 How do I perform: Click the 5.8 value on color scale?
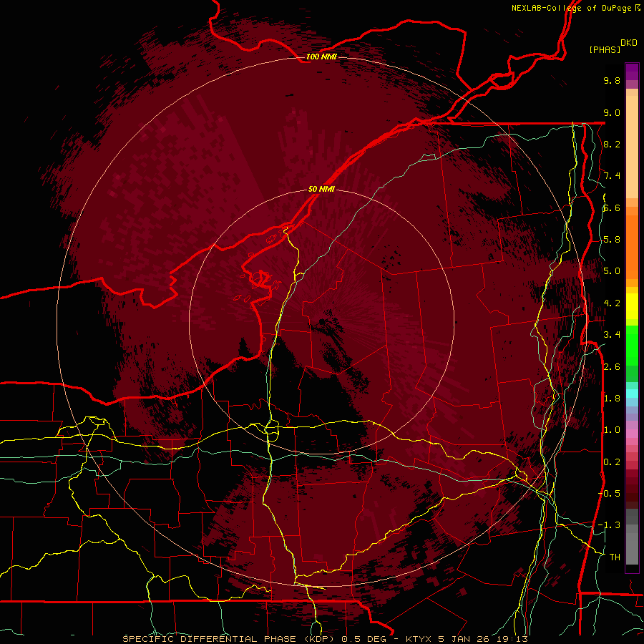(x=612, y=240)
